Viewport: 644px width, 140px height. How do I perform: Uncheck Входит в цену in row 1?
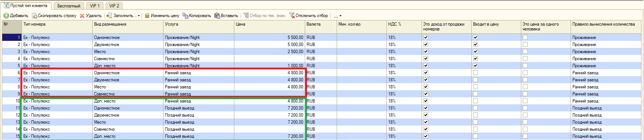pos(475,38)
